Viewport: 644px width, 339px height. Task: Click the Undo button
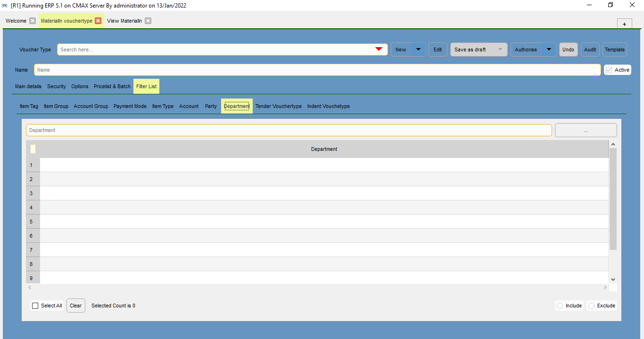point(569,50)
